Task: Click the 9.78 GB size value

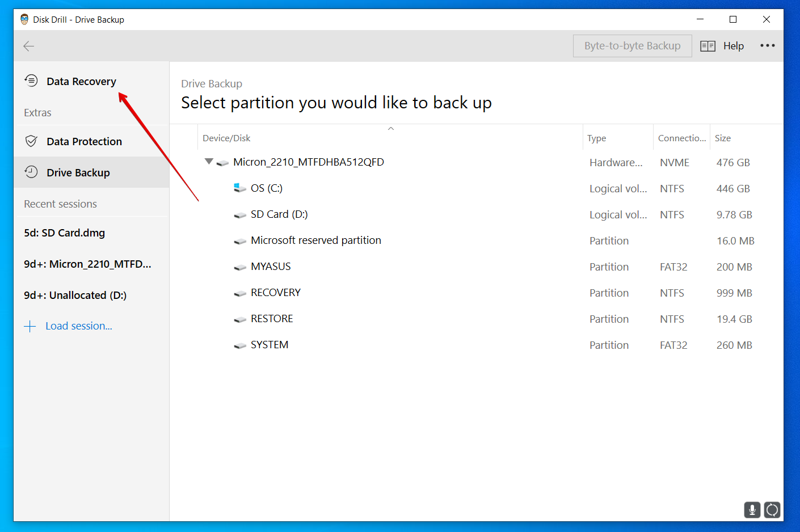Action: tap(734, 215)
